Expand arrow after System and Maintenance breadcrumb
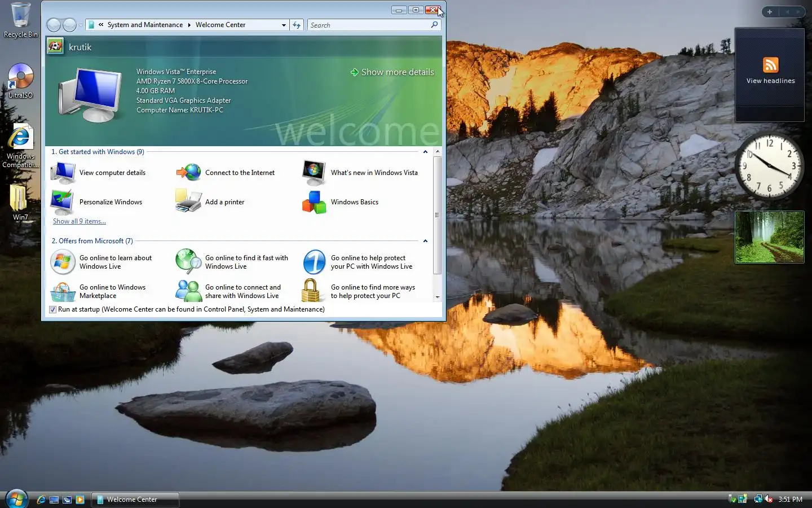812x508 pixels. 189,25
